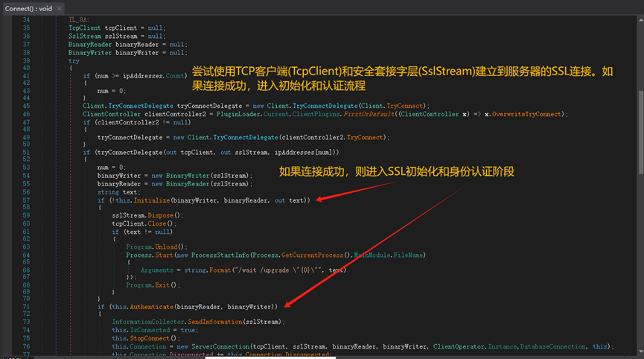Click the Initialize method on line 57
Viewport: 644px width, 359px height.
[x=152, y=200]
